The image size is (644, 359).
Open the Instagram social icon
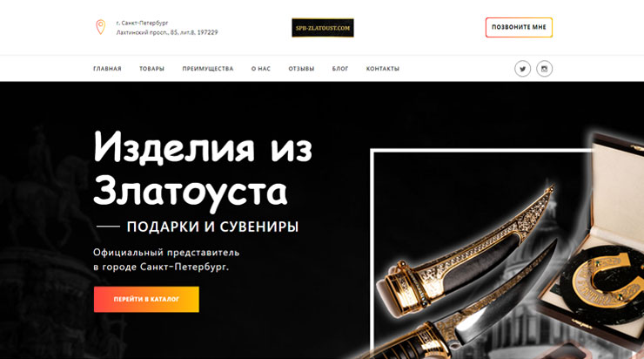(x=544, y=69)
